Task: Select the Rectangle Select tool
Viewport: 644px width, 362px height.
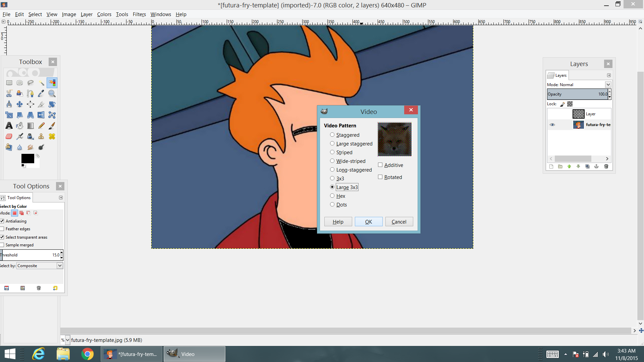Action: (x=9, y=83)
